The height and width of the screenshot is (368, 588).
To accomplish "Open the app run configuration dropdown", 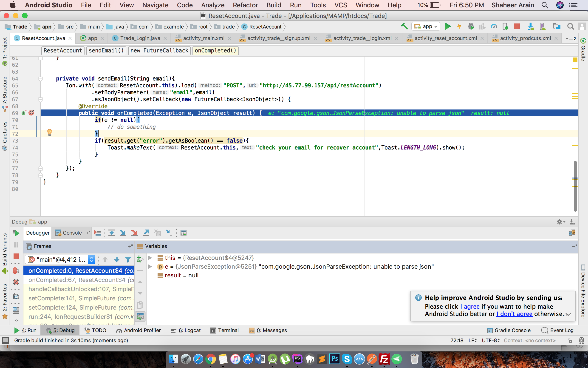I will (x=426, y=26).
